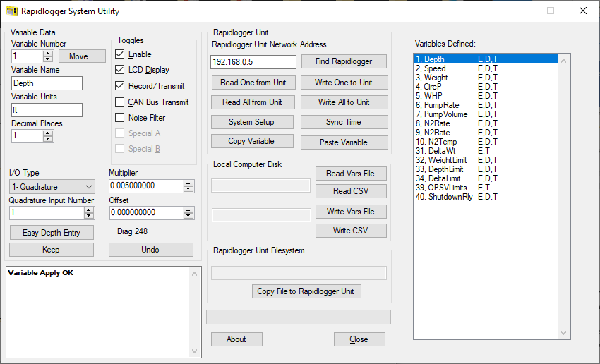600x364 pixels.
Task: Click Write CSV button
Action: point(351,231)
